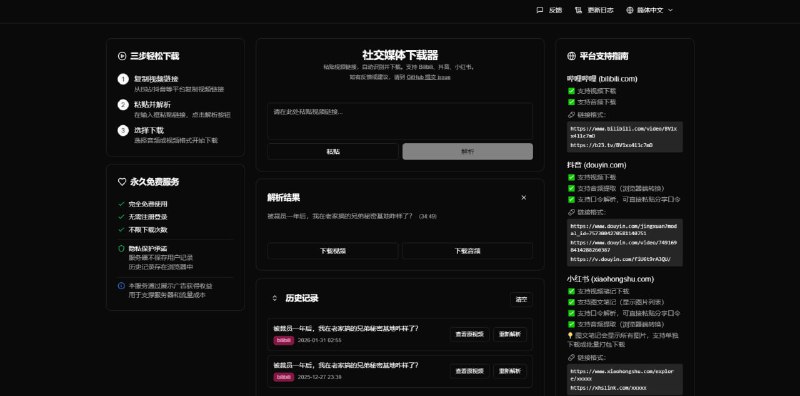Image resolution: width=800 pixels, height=396 pixels.
Task: Click the grey 解析 parse button
Action: coord(467,152)
